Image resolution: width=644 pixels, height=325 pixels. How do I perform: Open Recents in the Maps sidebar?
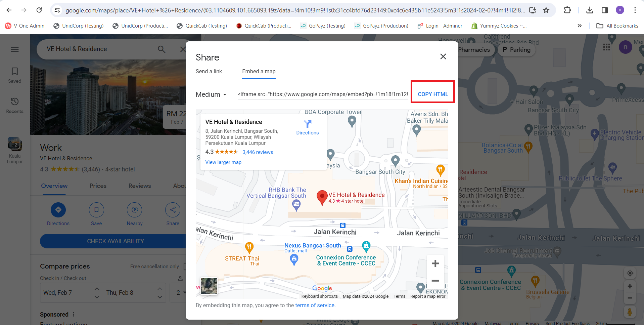[15, 105]
